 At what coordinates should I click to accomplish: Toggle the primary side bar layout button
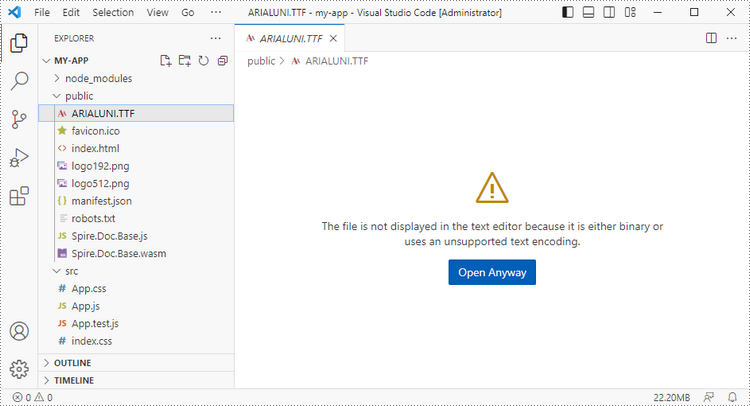point(568,13)
